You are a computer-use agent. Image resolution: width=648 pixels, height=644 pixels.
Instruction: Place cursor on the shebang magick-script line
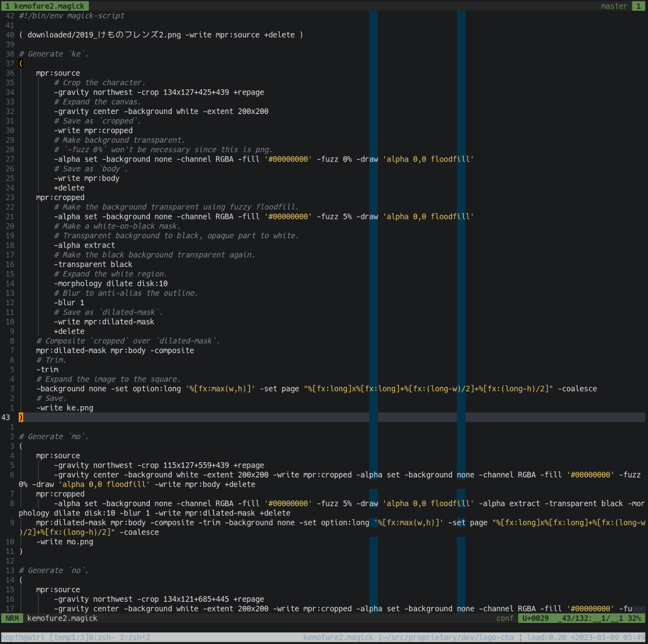coord(72,16)
